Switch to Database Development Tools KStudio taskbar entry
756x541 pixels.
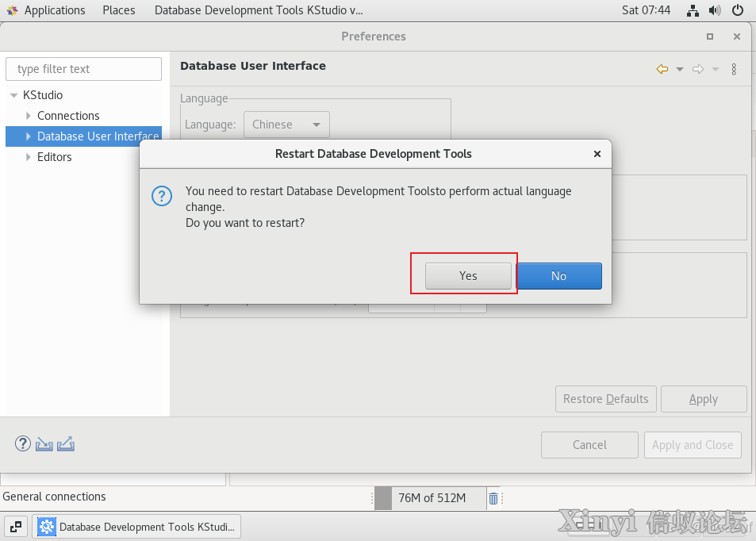pos(136,527)
